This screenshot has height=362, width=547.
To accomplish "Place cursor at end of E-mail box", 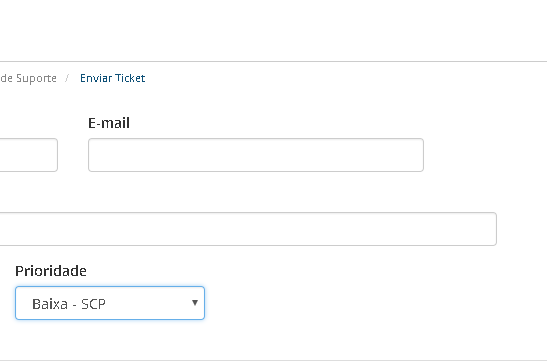I will coord(418,155).
